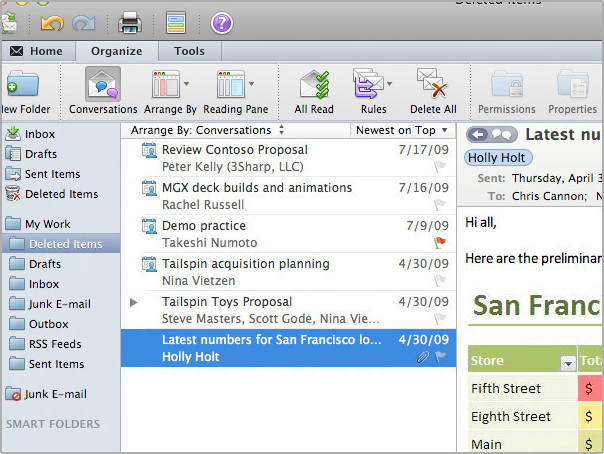The height and width of the screenshot is (454, 604).
Task: Mark all messages with All Read
Action: point(314,91)
